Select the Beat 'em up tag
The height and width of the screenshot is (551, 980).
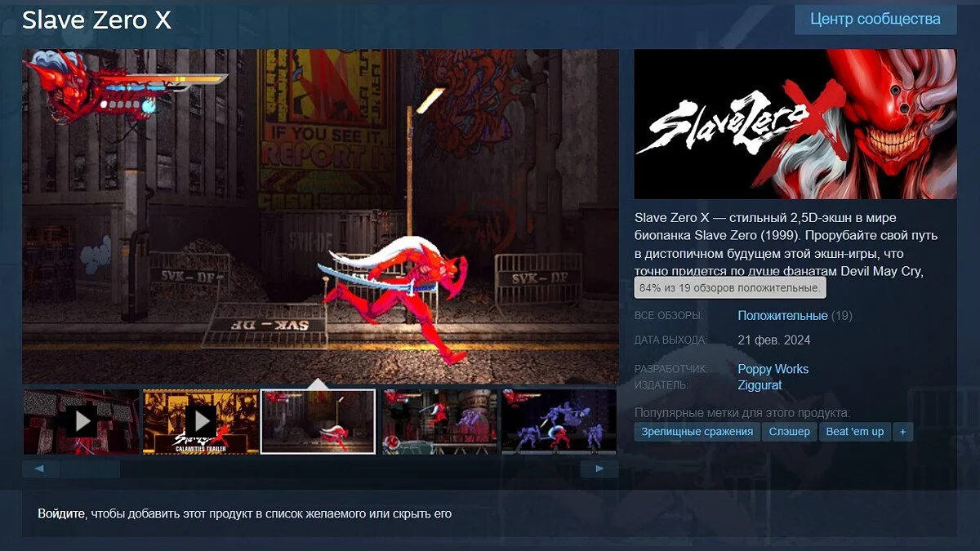click(854, 432)
